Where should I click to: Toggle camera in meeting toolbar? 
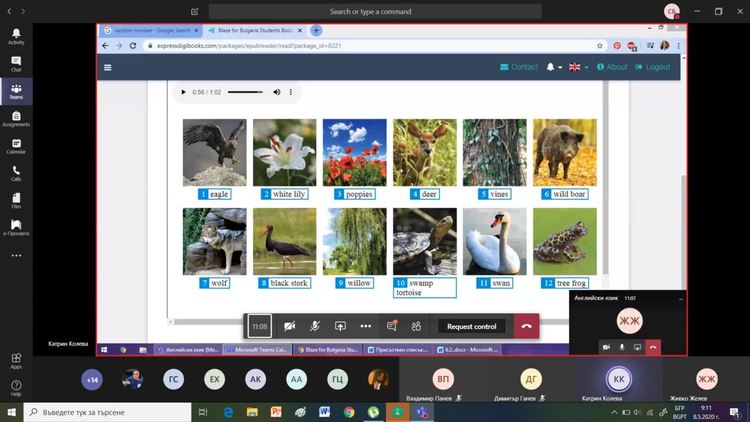pyautogui.click(x=289, y=326)
